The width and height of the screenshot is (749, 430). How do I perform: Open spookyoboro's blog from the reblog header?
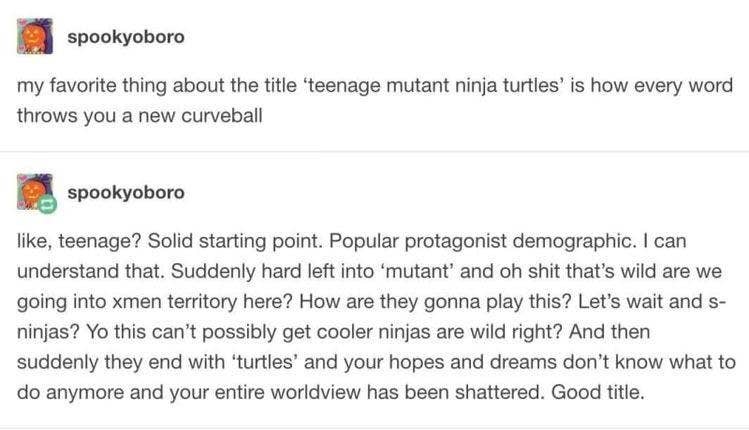click(125, 192)
